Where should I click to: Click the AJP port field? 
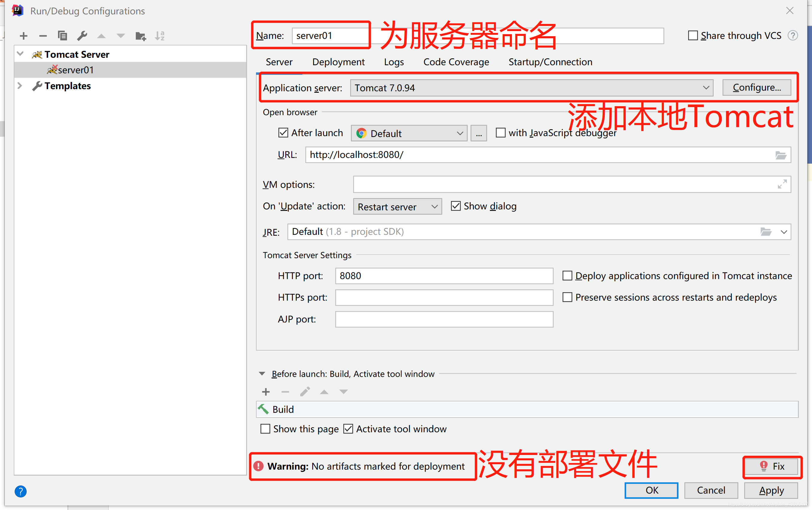(x=444, y=319)
